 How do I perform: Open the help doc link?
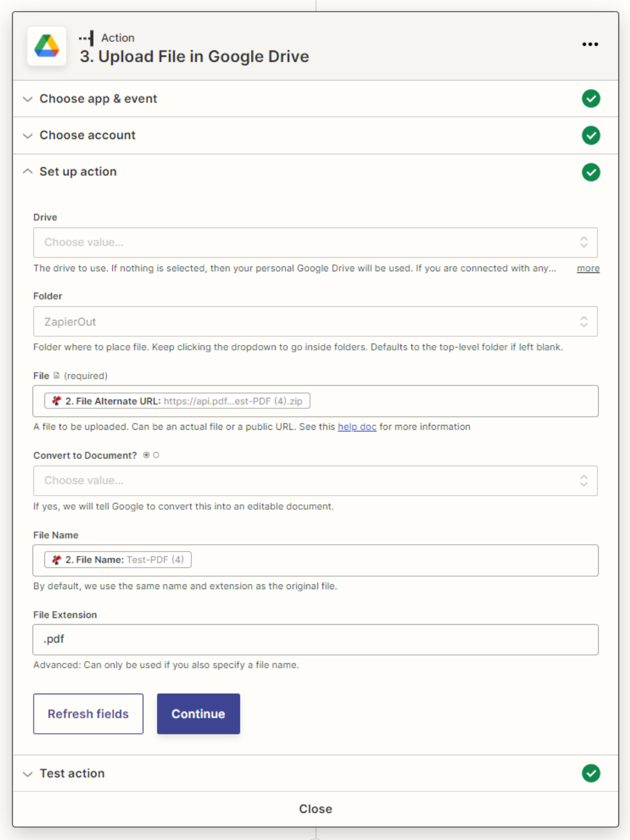(357, 426)
